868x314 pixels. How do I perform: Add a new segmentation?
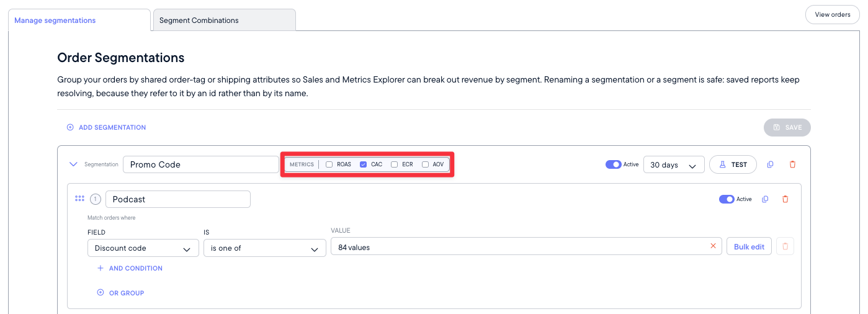coord(107,127)
